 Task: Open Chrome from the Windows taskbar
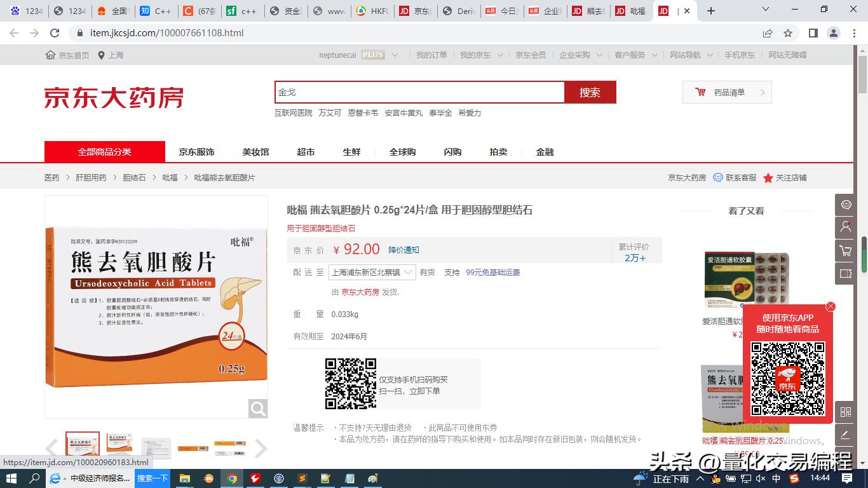[x=232, y=478]
